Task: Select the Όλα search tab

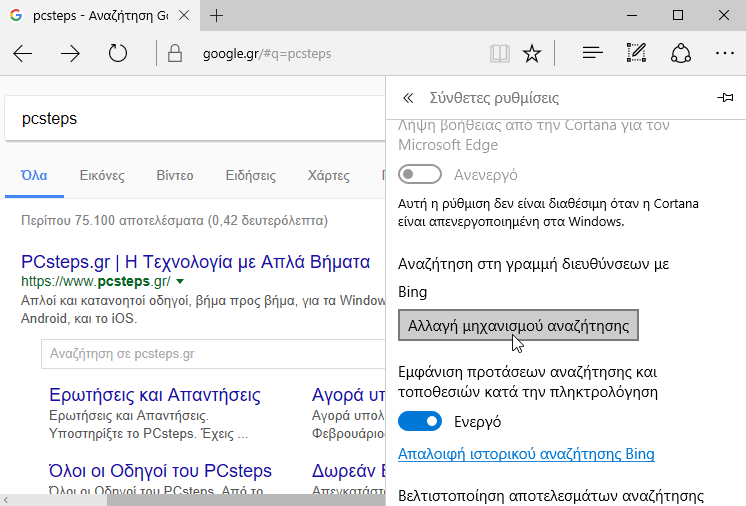Action: pos(34,175)
